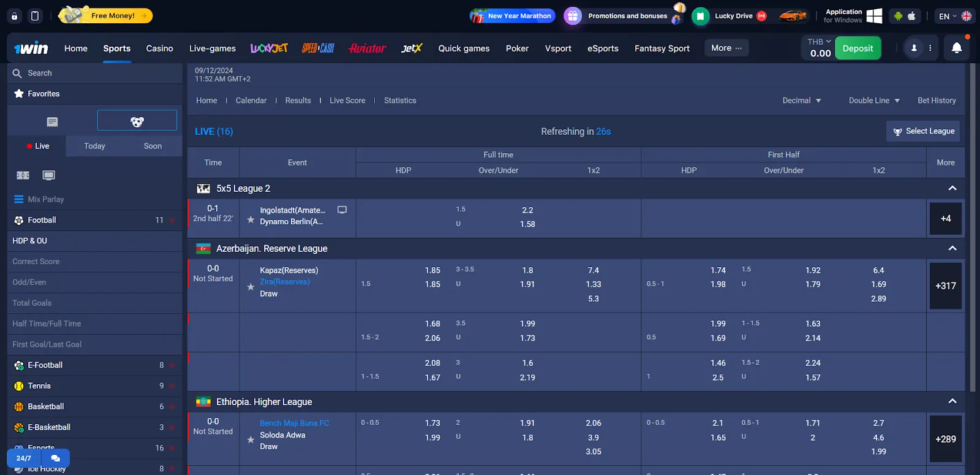This screenshot has height=475, width=980.
Task: Open the Basketball sport category
Action: point(95,407)
